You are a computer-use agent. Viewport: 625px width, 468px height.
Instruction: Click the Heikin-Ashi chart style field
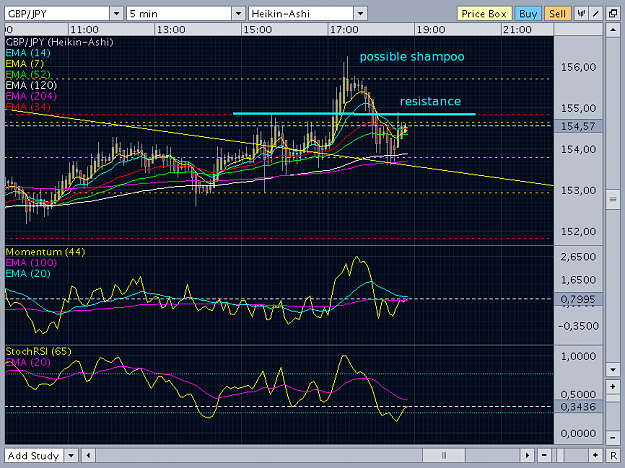pos(301,14)
